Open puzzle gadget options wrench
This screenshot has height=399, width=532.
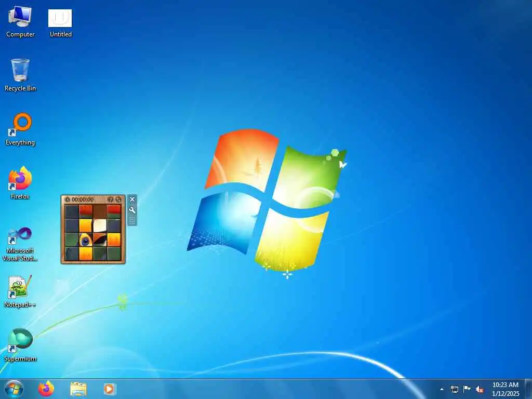pyautogui.click(x=132, y=210)
